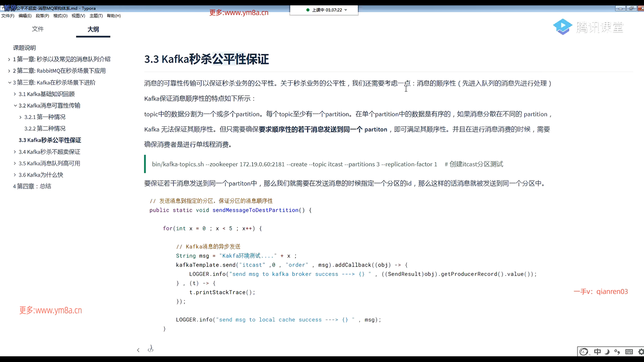Screen dimensions: 644x362
Task: Collapse chapter 3 Kafka在秒杀场景下进阶
Action: point(9,82)
